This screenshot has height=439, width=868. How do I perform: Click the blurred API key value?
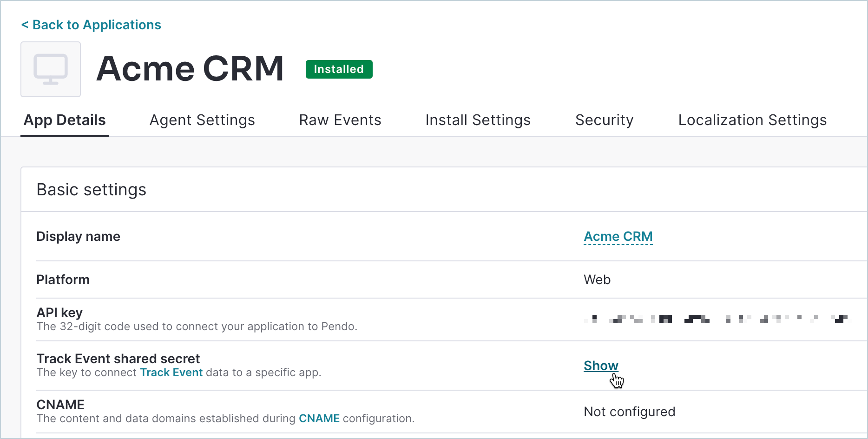click(x=716, y=319)
